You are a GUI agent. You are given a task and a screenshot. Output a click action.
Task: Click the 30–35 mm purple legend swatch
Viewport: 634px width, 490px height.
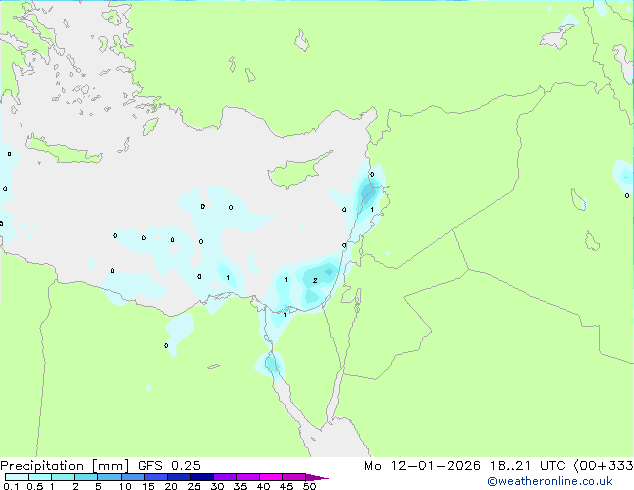point(224,477)
